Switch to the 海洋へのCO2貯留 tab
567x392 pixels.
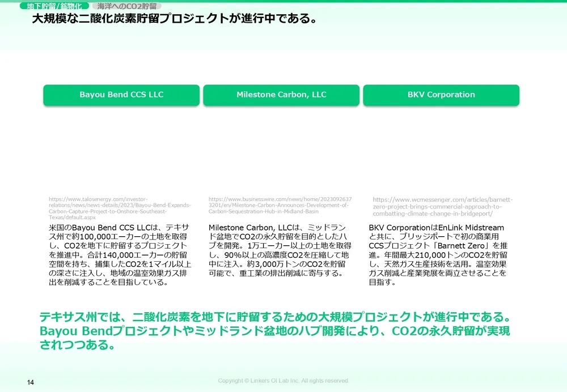click(126, 6)
